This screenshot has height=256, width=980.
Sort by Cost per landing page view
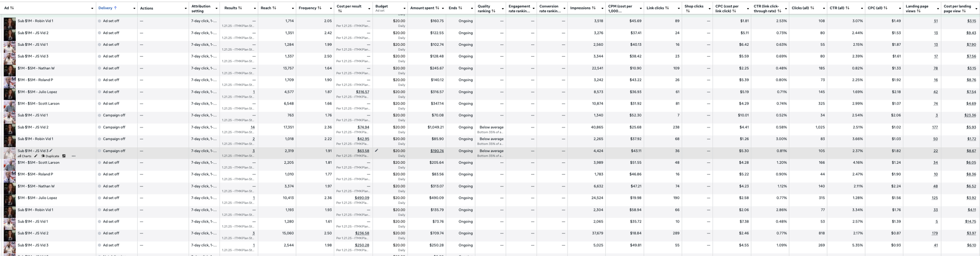[964, 11]
